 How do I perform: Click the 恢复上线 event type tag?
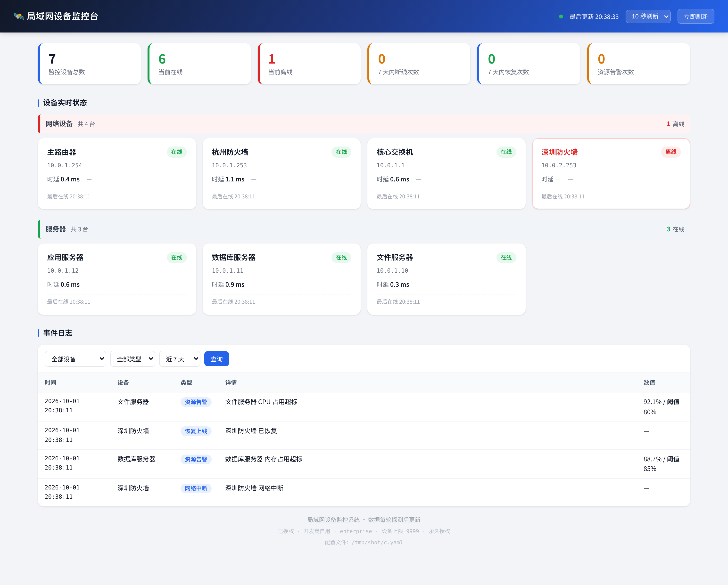point(196,431)
